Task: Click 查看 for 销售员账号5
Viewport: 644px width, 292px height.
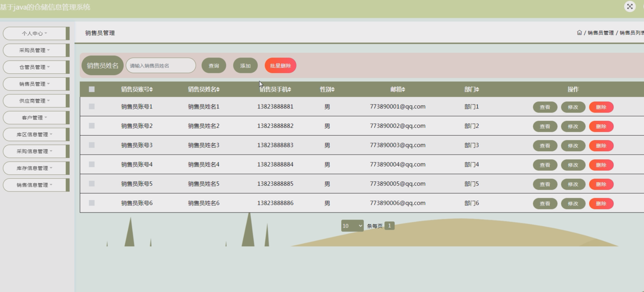Action: (545, 184)
